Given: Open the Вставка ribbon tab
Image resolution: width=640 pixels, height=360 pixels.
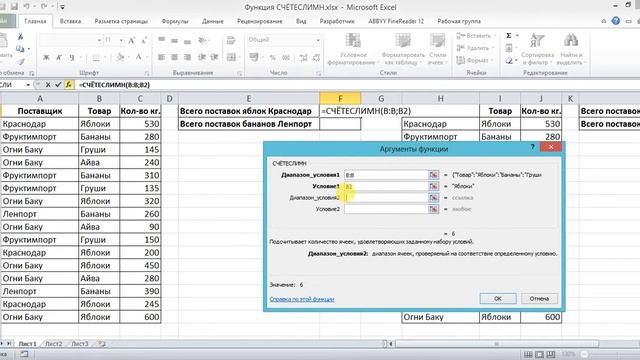Looking at the screenshot, I should (x=70, y=21).
